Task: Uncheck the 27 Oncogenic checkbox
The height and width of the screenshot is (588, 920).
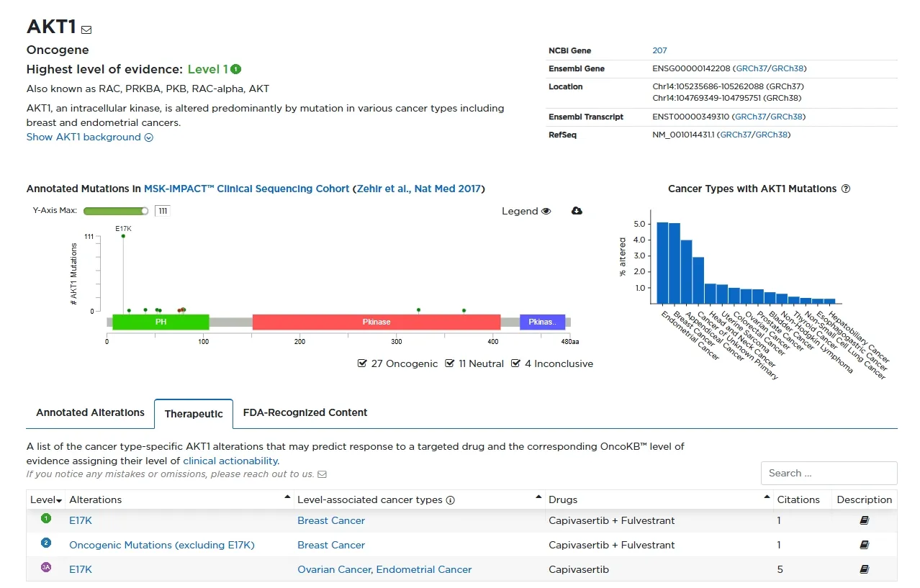Action: [362, 363]
